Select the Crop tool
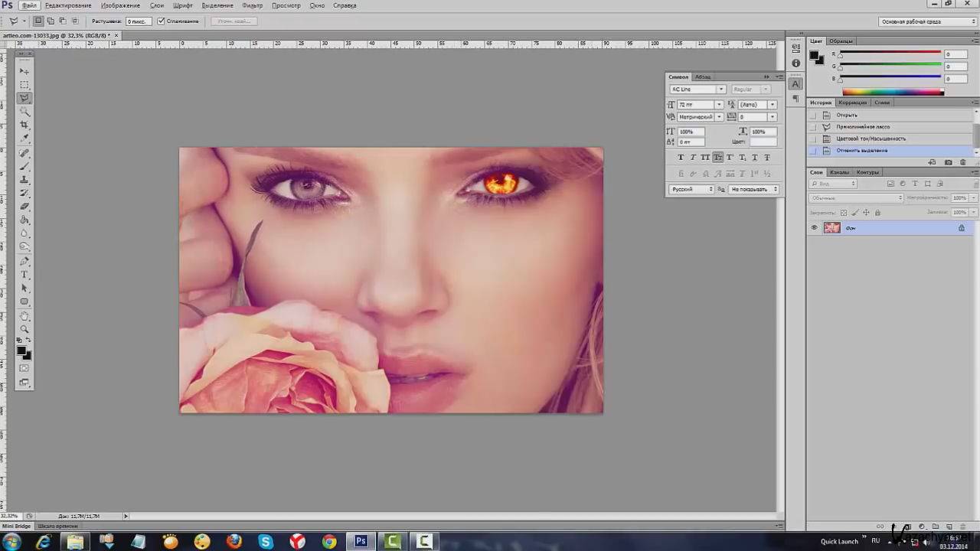Screen dimensions: 980x551 (x=24, y=125)
